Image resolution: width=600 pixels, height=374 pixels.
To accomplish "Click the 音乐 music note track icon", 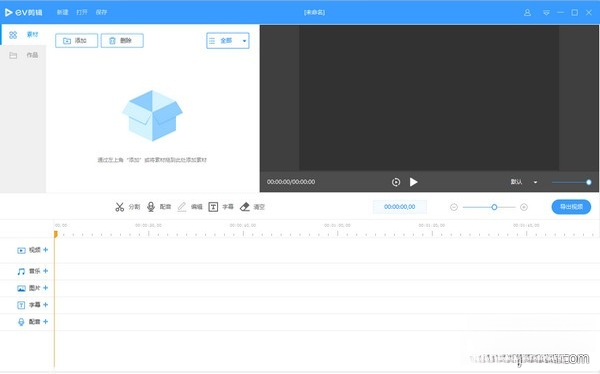I will (x=21, y=271).
